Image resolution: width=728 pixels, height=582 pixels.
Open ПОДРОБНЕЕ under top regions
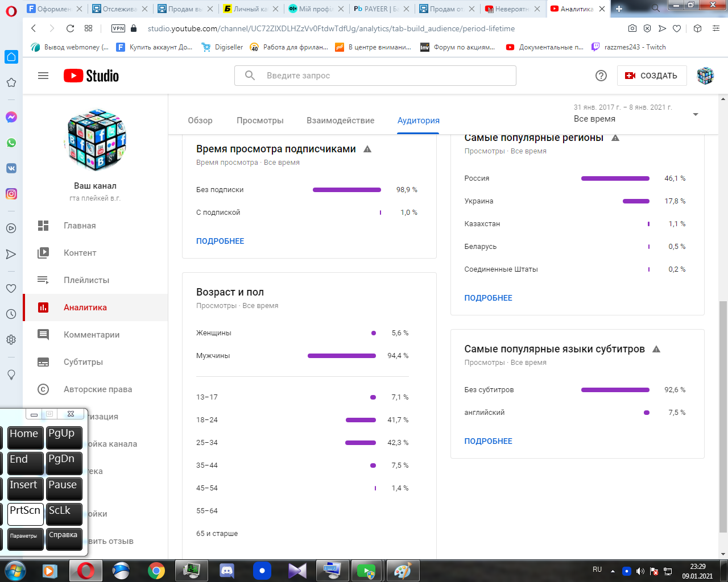(x=489, y=298)
